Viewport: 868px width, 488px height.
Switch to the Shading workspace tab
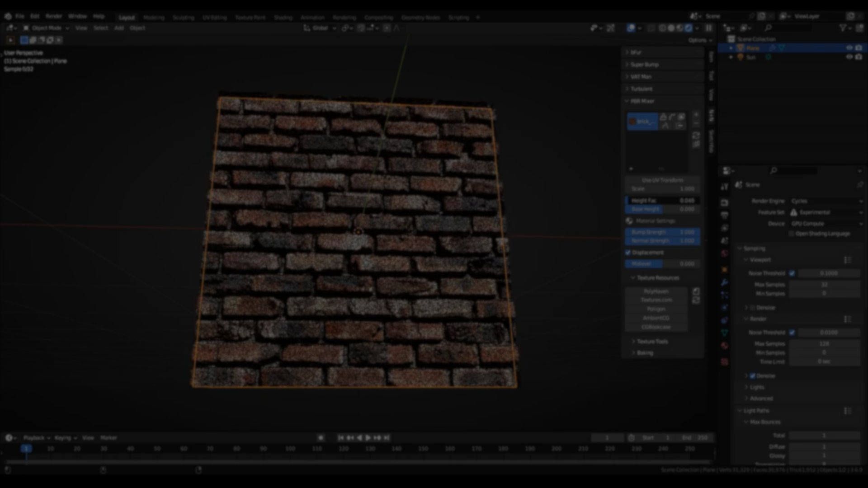coord(283,18)
